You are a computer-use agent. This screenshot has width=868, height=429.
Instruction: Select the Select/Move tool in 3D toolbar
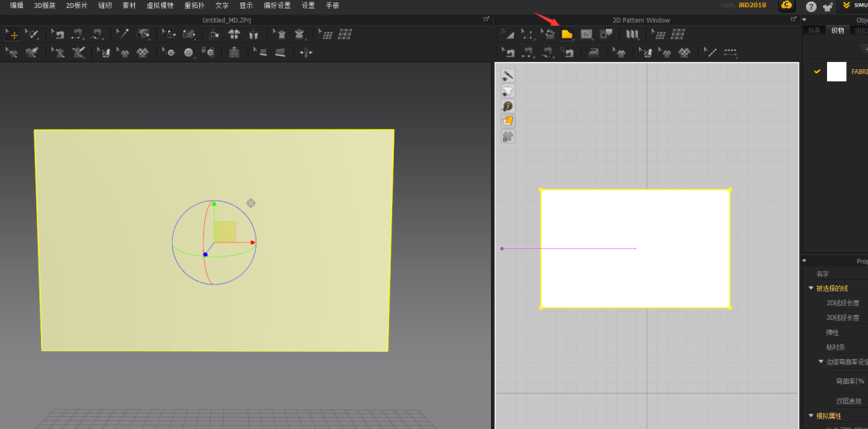click(11, 35)
